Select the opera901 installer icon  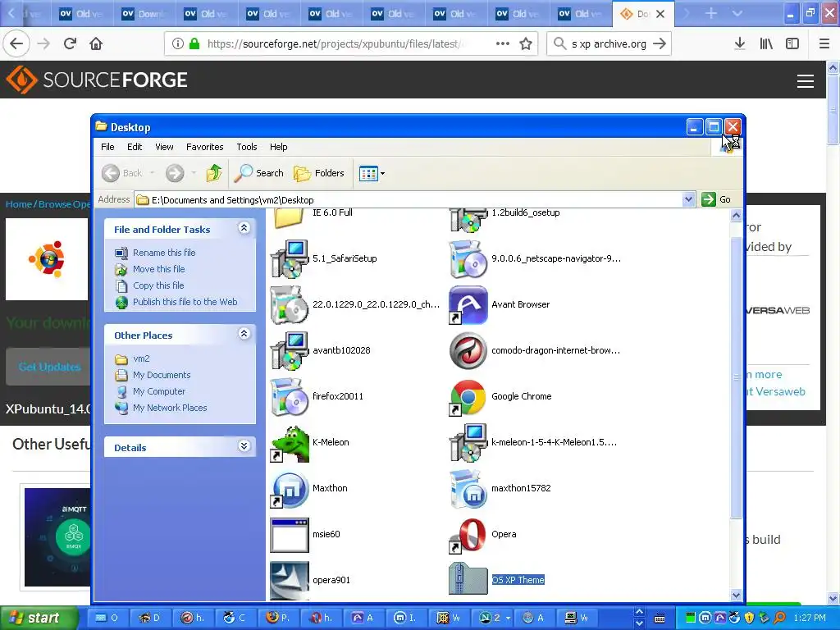pyautogui.click(x=290, y=581)
